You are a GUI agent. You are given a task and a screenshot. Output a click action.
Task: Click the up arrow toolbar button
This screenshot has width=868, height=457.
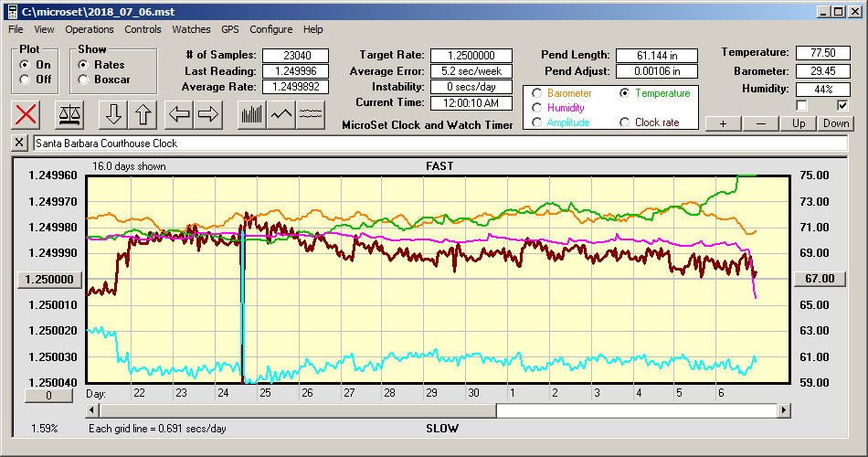pos(143,114)
